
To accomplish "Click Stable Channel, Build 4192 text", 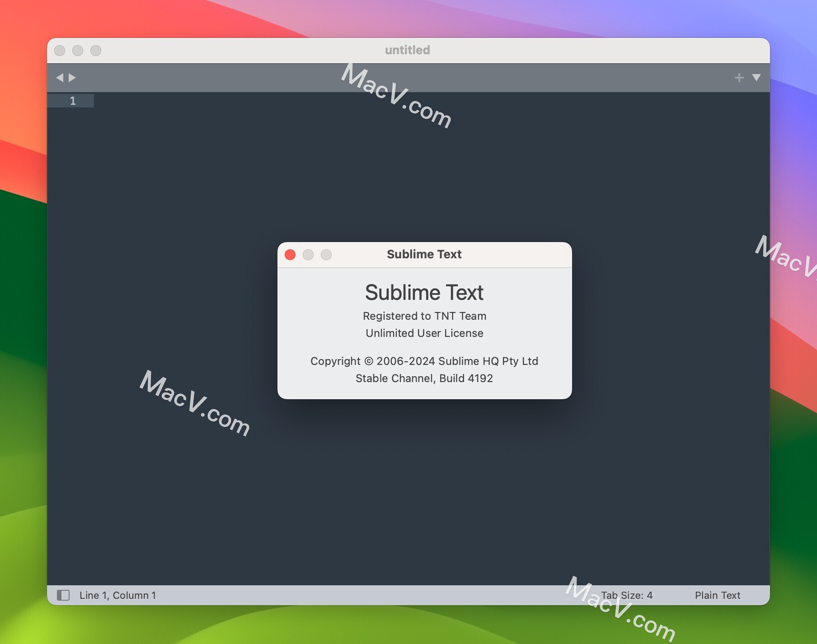I will (424, 378).
